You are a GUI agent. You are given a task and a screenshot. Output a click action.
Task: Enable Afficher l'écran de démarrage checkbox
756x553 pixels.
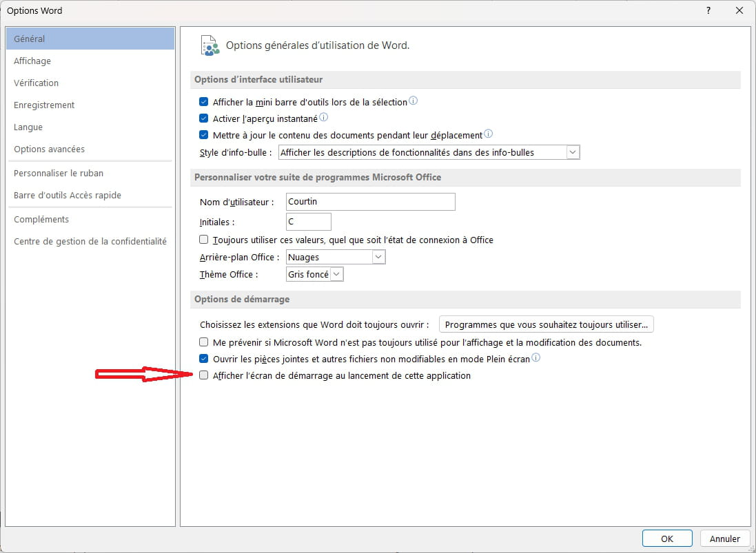(204, 375)
